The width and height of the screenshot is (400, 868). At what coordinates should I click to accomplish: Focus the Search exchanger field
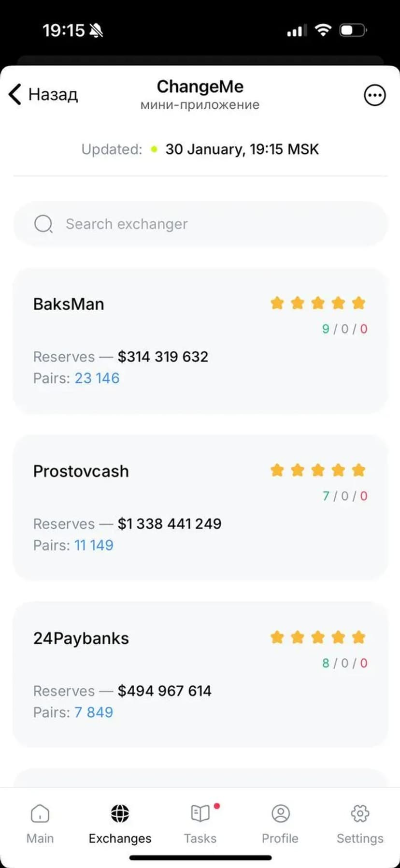tap(213, 224)
